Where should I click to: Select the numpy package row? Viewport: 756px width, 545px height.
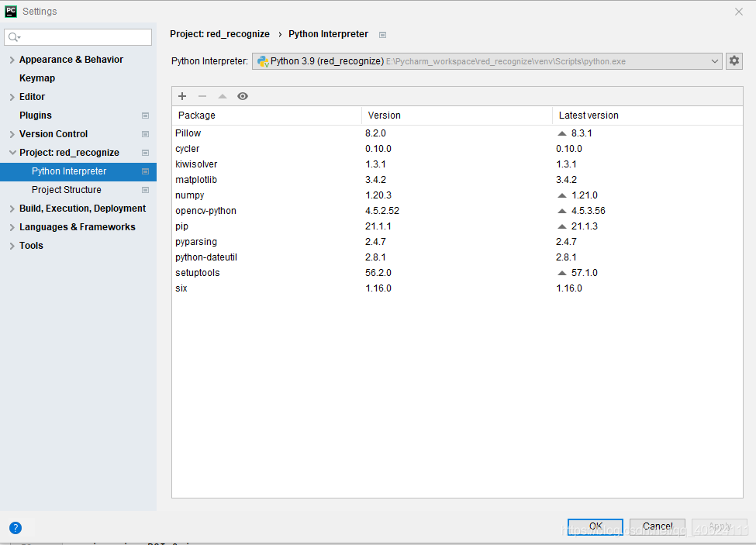click(457, 195)
